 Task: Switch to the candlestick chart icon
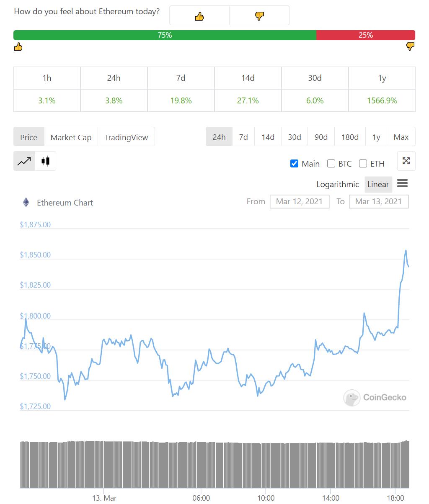[x=45, y=161]
